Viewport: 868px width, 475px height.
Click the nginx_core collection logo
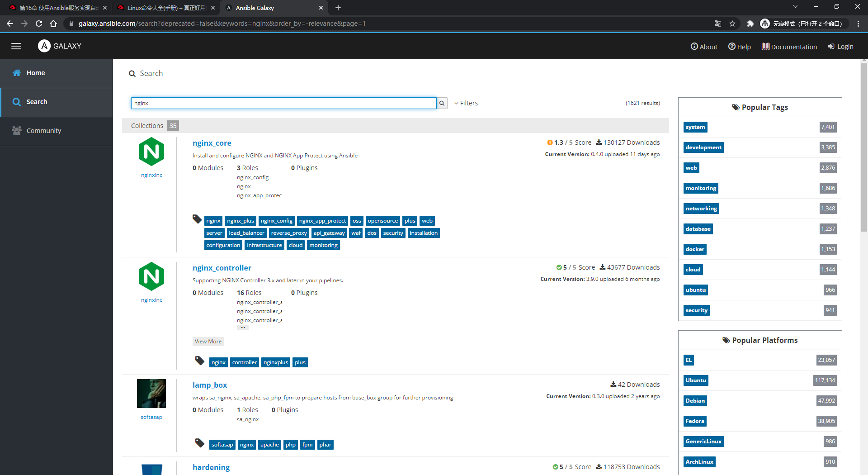tap(151, 152)
